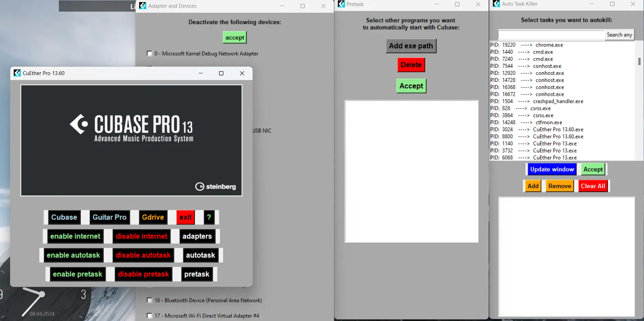The image size is (644, 321).
Task: Accept deactivated devices in Adapter window
Action: 235,37
